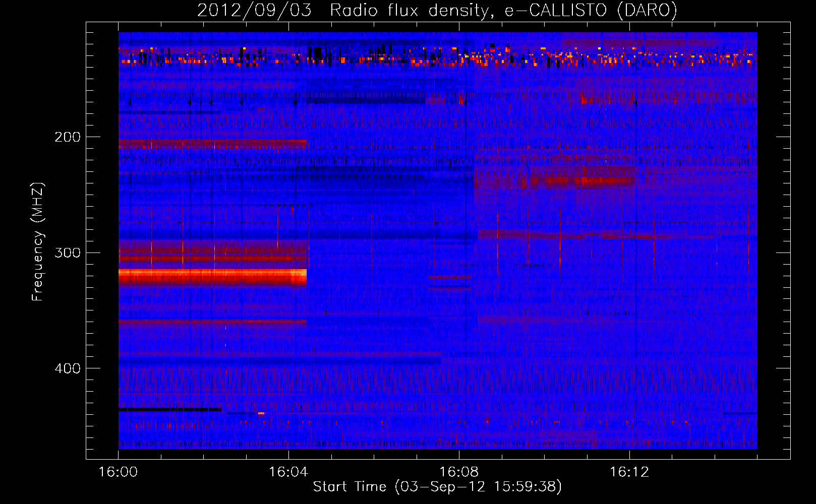Click the 16:00 time tick label
Viewport: 816px width, 504px height.
118,472
